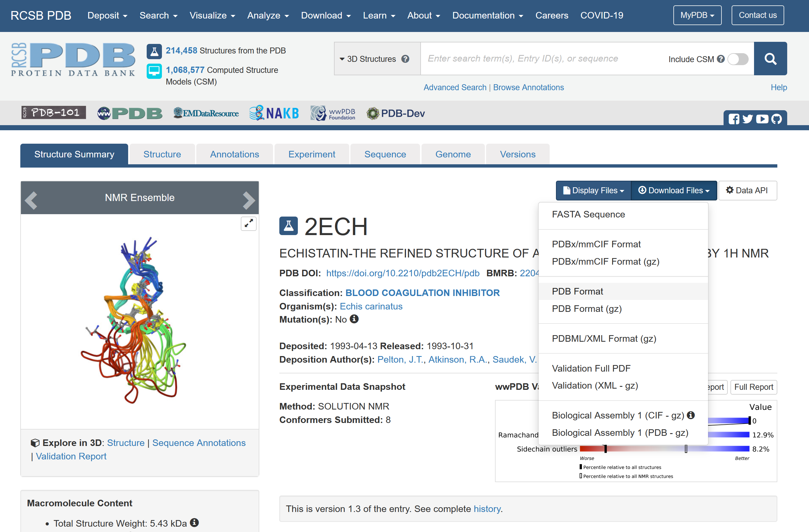This screenshot has width=809, height=532.
Task: Click the magnifying glass search button
Action: point(770,59)
